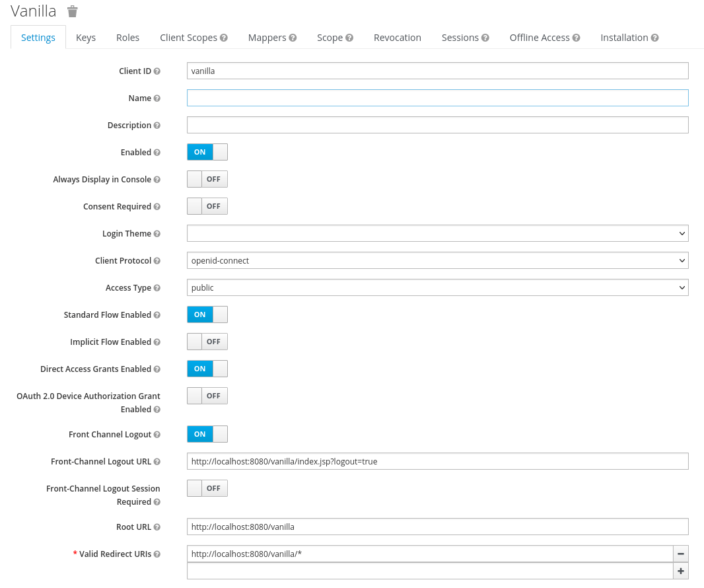Remove the redirect URI using the minus button
This screenshot has height=588, width=704.
680,554
